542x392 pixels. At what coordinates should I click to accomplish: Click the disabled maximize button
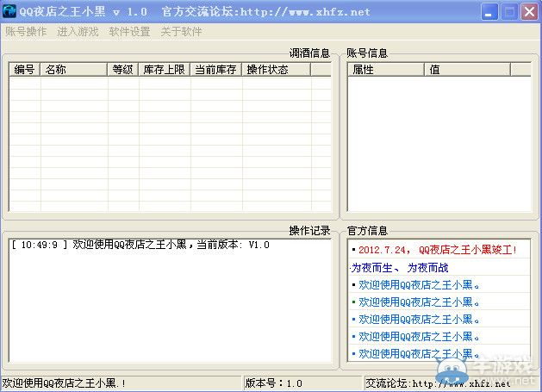click(x=509, y=12)
